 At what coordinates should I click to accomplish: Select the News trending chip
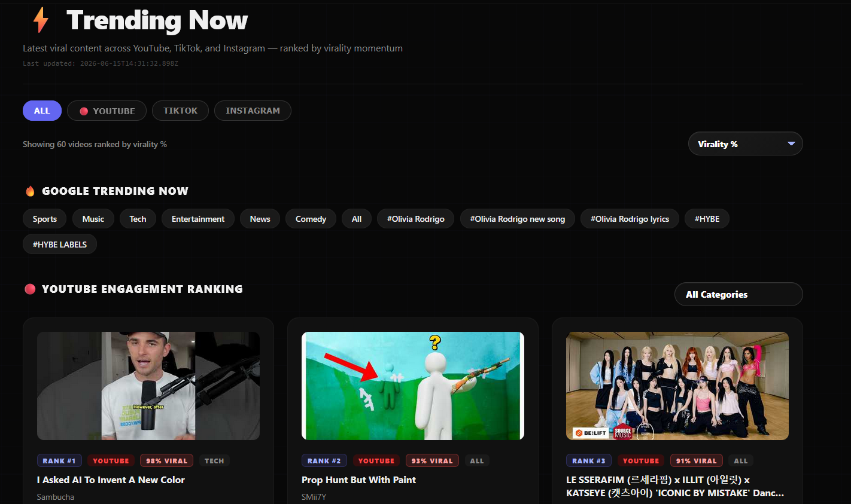click(x=260, y=219)
